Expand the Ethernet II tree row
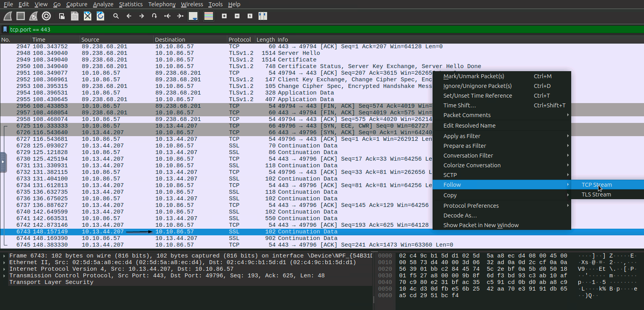The height and width of the screenshot is (310, 644). point(4,263)
